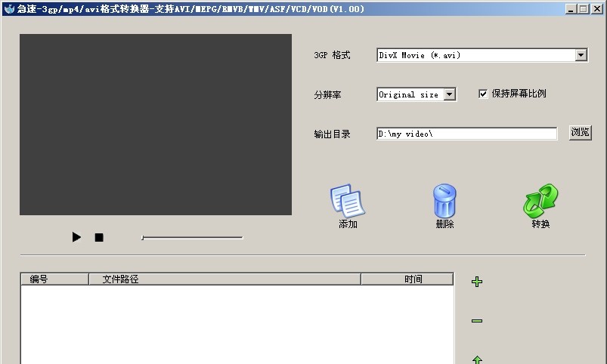Start playback with the play button

click(x=76, y=237)
